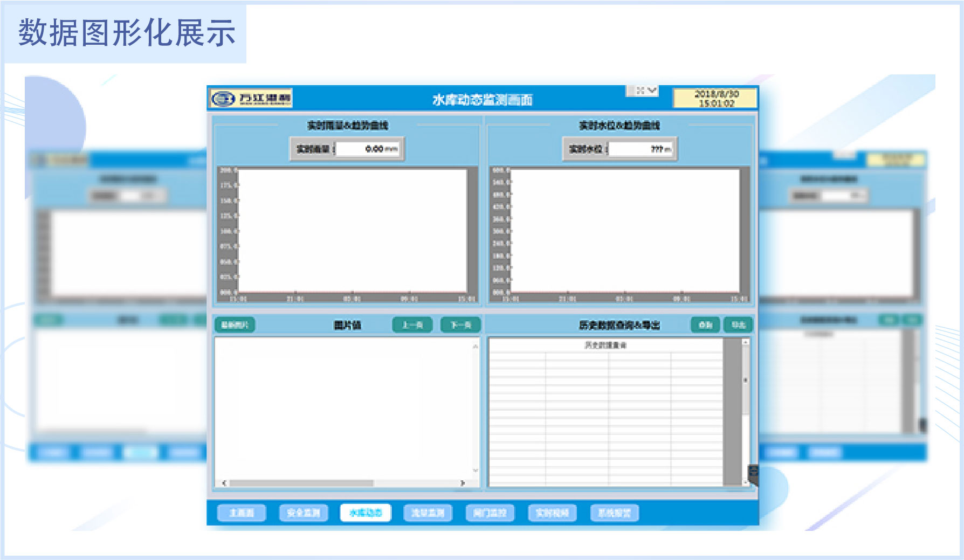Click inside the water level trend curve chart

pyautogui.click(x=625, y=231)
